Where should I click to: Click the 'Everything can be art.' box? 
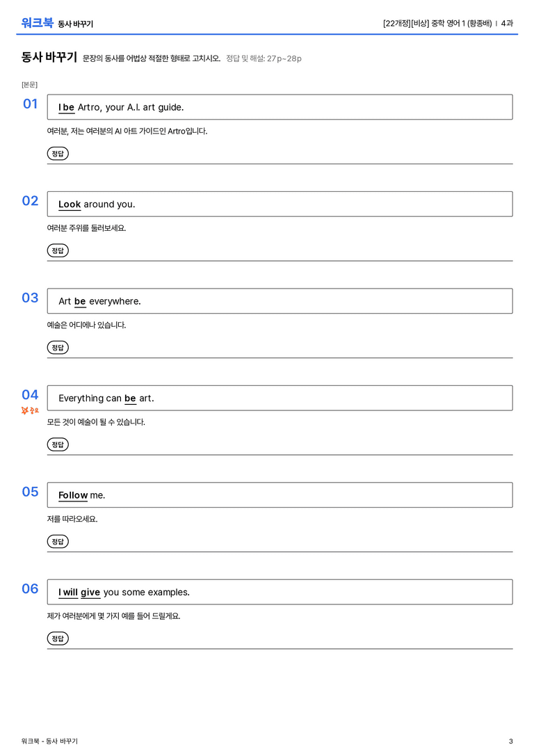pyautogui.click(x=280, y=398)
